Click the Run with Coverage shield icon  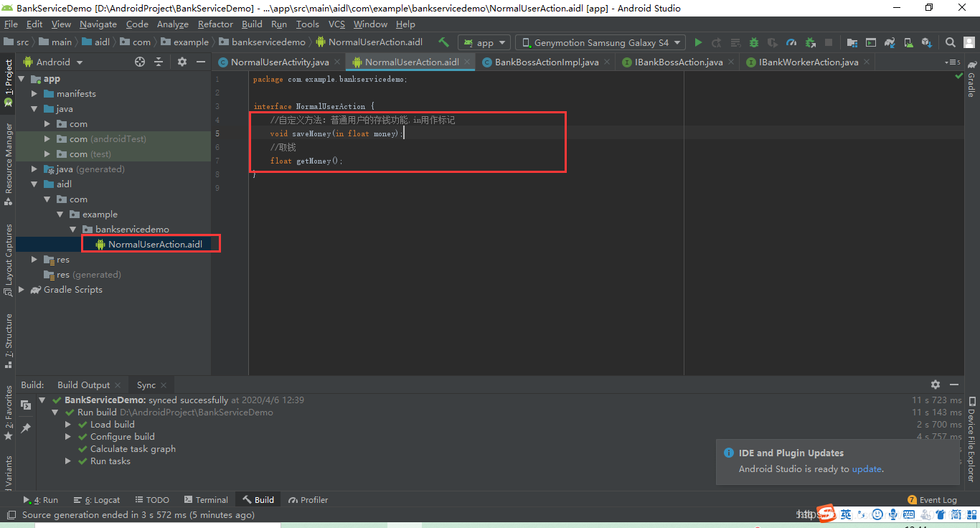773,42
